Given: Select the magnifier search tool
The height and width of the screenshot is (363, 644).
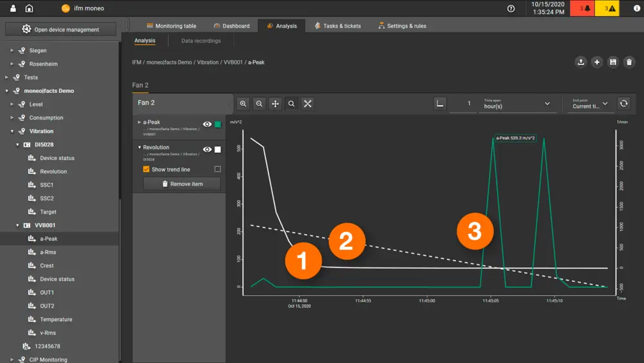Looking at the screenshot, I should [291, 104].
